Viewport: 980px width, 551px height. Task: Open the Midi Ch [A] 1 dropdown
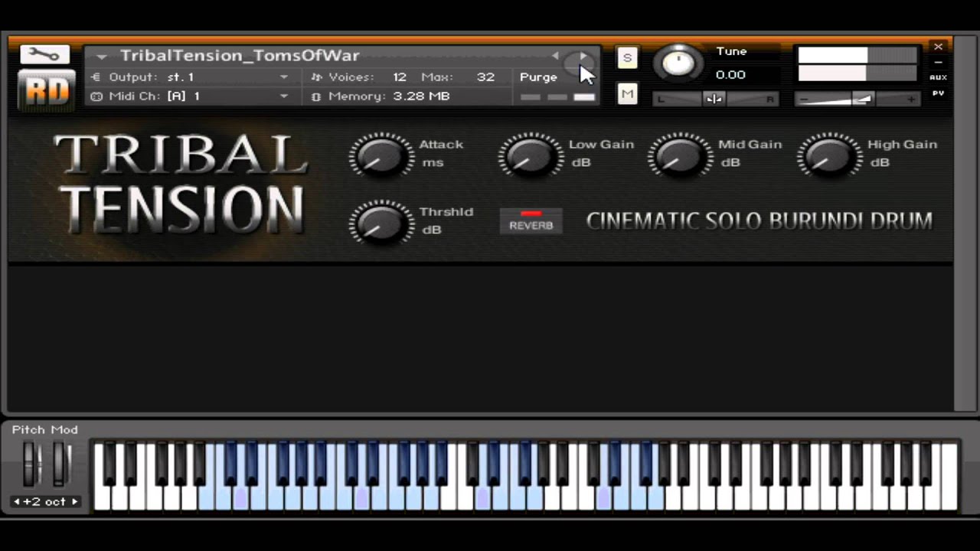pos(190,96)
